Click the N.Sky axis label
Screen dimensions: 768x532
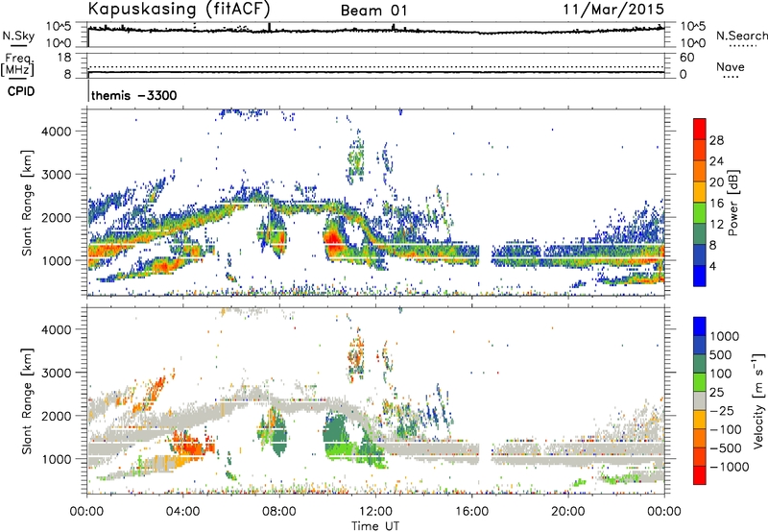click(x=18, y=36)
